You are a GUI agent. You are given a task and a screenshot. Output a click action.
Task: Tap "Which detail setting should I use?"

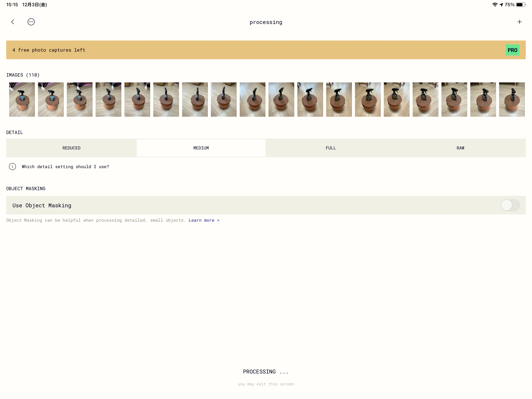65,167
